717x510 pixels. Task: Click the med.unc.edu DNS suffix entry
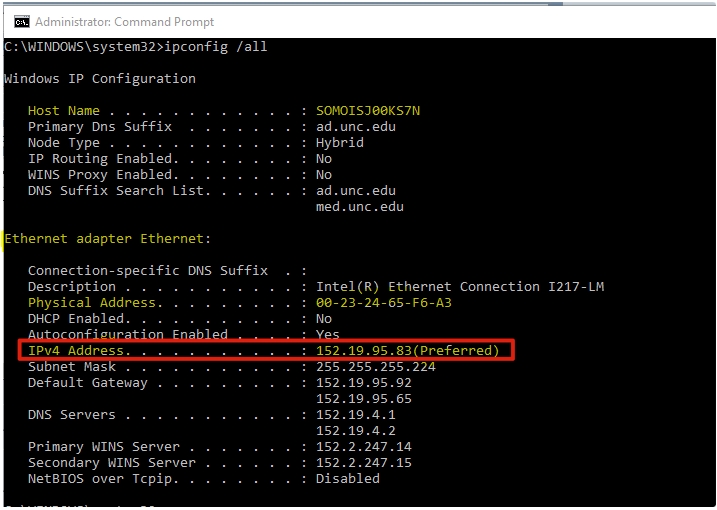(x=360, y=207)
